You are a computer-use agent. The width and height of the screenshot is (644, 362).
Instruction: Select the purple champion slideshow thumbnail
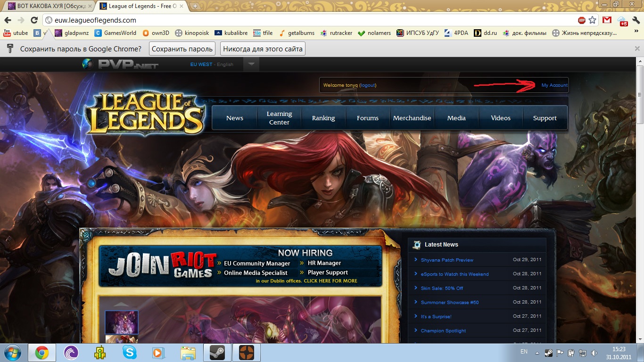point(122,322)
